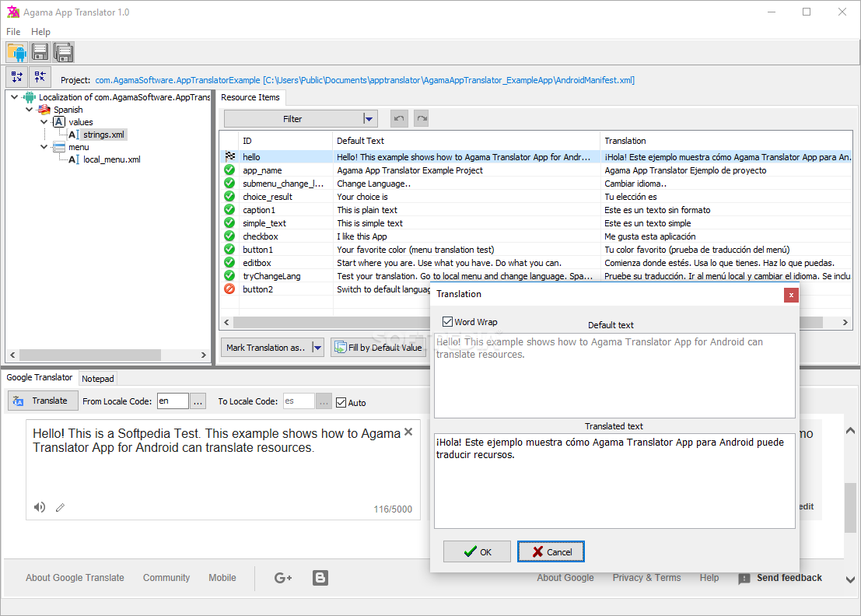Close the Translation dialog with red X
Image resolution: width=861 pixels, height=616 pixels.
click(x=791, y=295)
